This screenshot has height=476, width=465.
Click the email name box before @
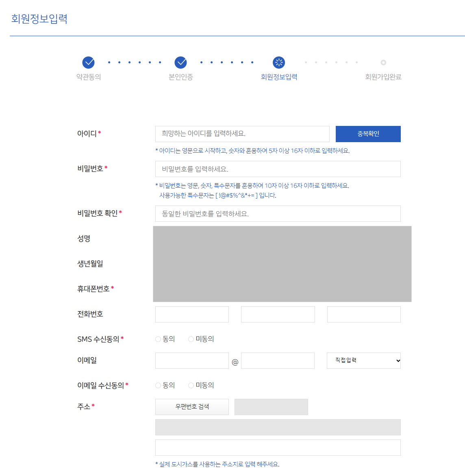[x=191, y=360]
